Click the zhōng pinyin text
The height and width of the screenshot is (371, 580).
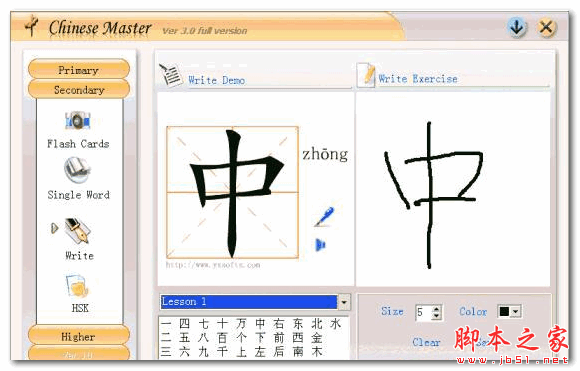pyautogui.click(x=325, y=154)
